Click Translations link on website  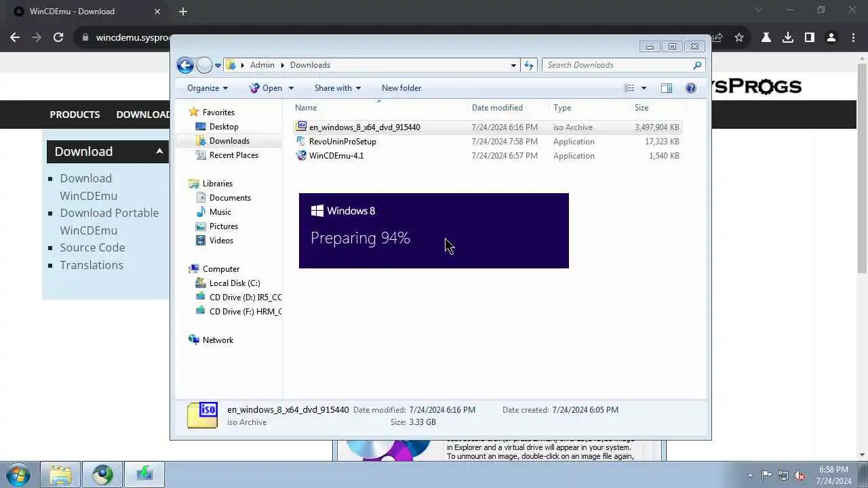pyautogui.click(x=92, y=265)
